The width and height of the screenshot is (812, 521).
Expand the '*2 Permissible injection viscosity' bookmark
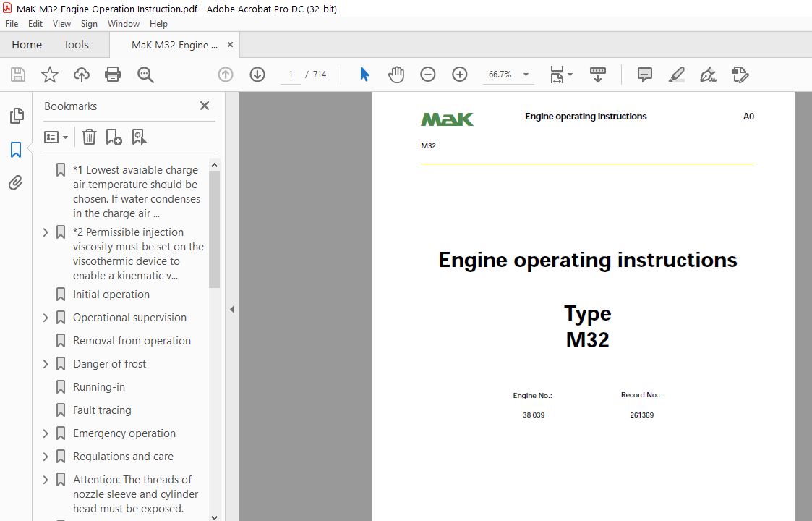[x=46, y=232]
